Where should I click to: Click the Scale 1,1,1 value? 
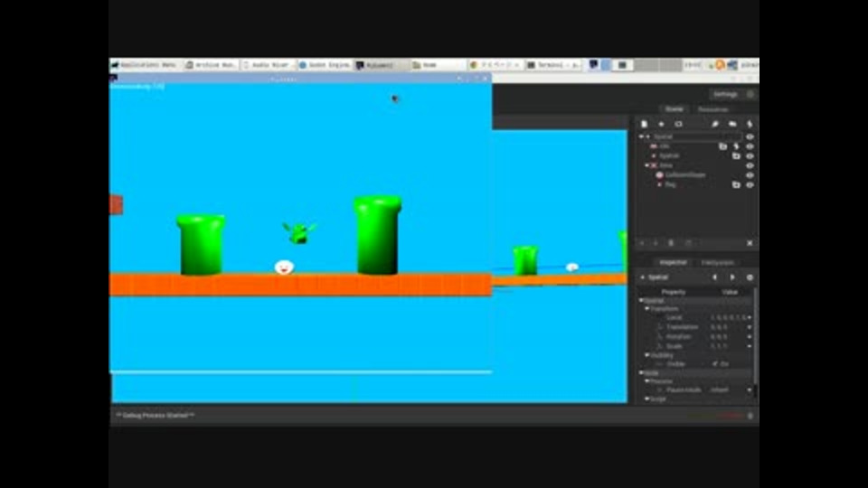pos(719,346)
